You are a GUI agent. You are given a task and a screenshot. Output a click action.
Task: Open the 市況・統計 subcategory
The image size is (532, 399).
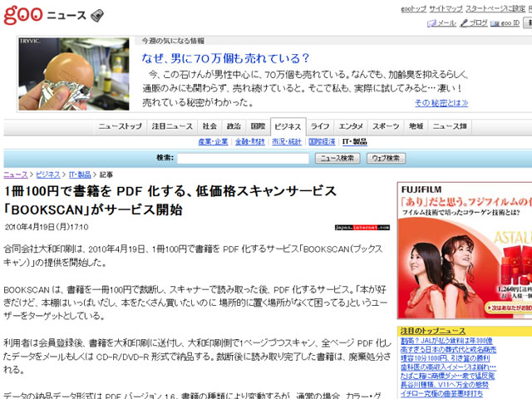287,142
